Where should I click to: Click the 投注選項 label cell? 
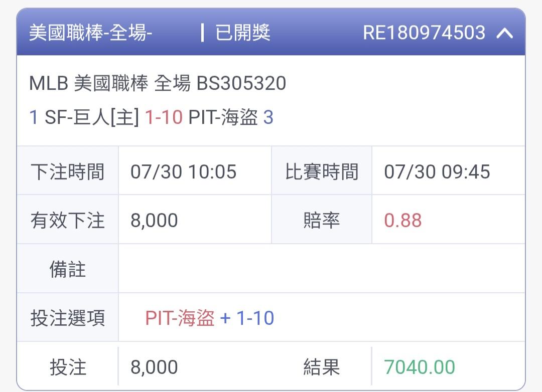pyautogui.click(x=68, y=317)
